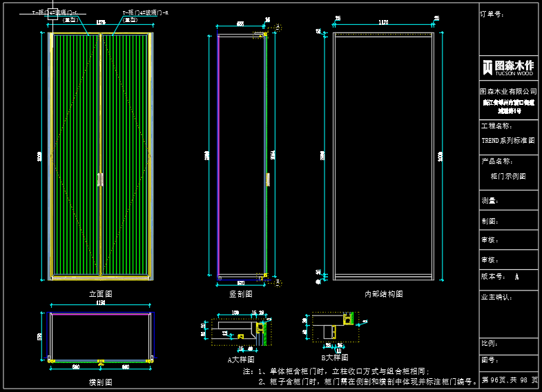Click the 内部结构图 view label
Image resolution: width=542 pixels, height=392 pixels.
(x=383, y=294)
